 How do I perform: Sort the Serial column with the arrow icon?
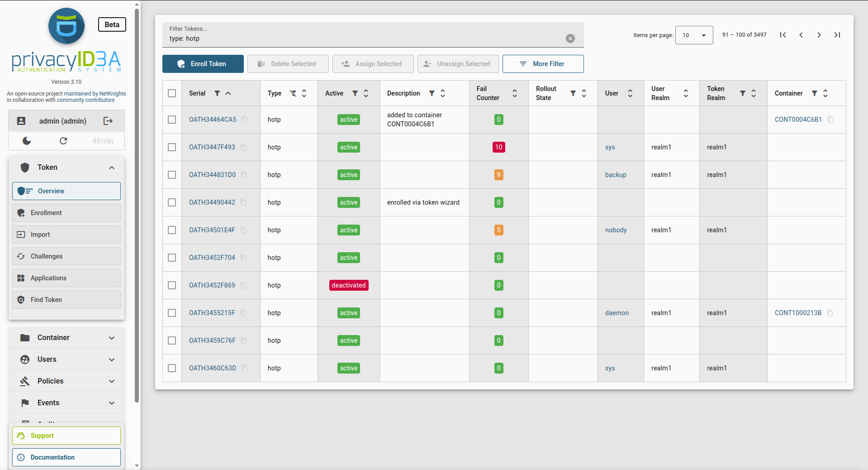(228, 93)
